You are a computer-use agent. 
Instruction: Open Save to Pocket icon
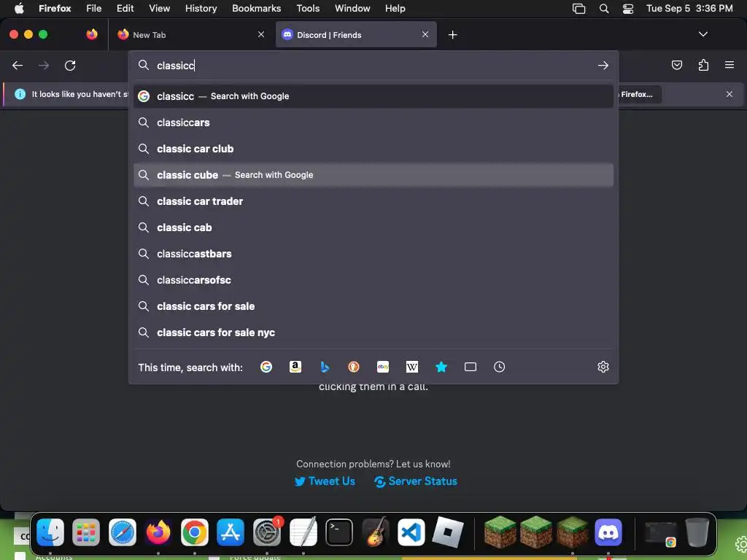(677, 65)
